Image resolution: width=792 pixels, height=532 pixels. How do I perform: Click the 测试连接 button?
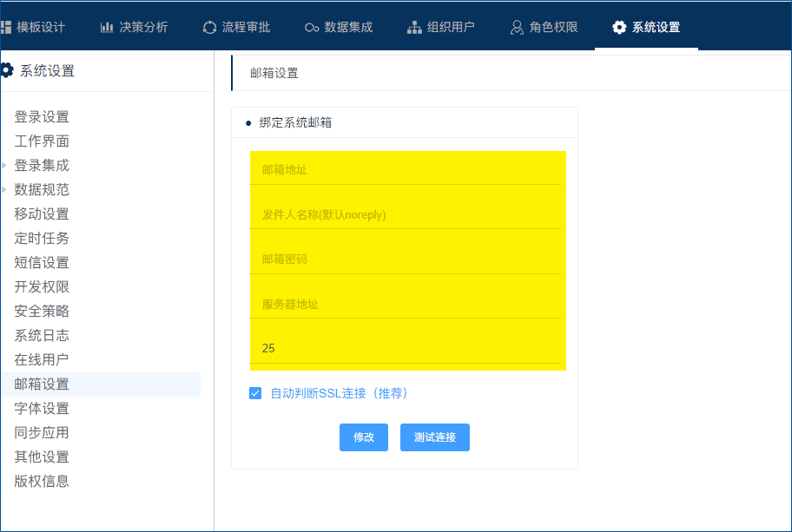(435, 437)
